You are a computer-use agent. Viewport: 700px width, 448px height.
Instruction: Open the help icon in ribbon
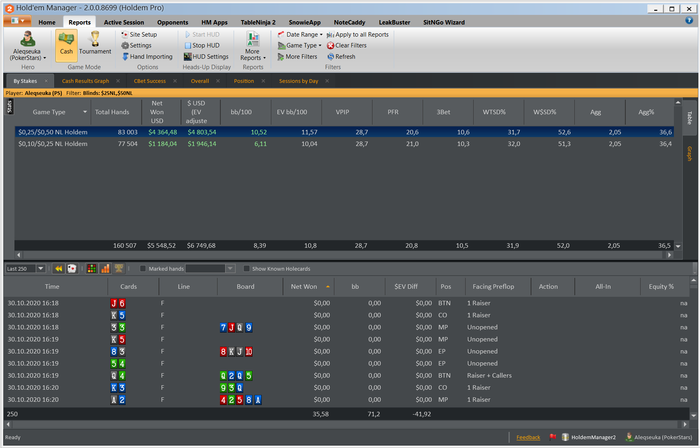[689, 21]
